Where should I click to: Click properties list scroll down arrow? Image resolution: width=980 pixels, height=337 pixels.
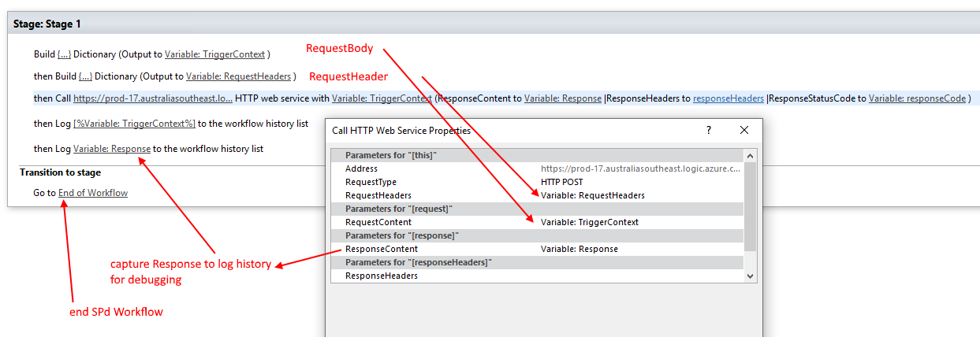coord(750,276)
